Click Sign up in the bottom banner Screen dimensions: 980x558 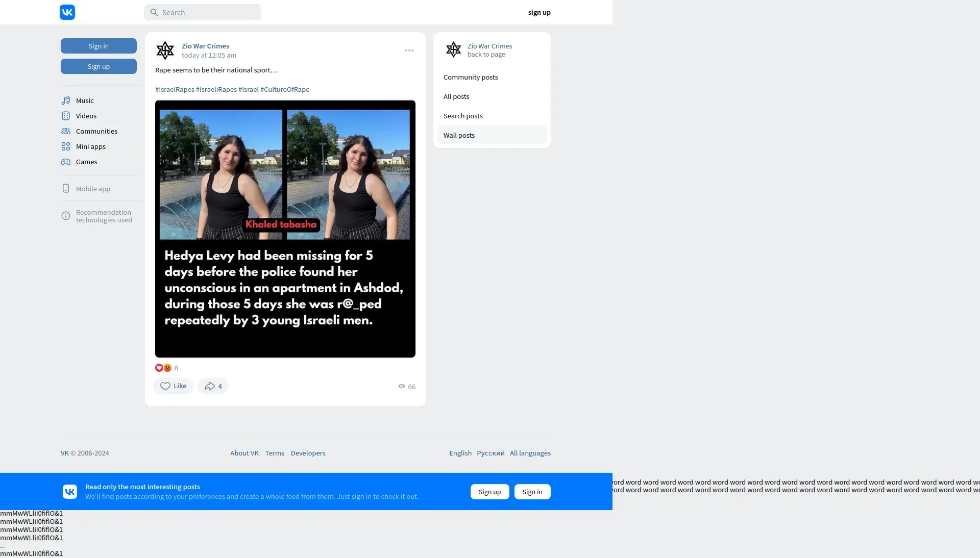489,492
